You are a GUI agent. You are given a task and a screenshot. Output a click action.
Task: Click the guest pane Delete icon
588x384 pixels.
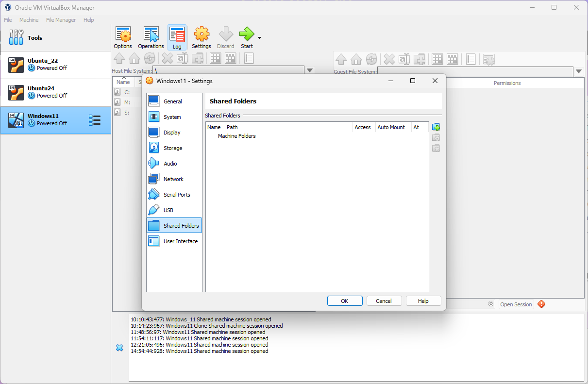click(389, 59)
